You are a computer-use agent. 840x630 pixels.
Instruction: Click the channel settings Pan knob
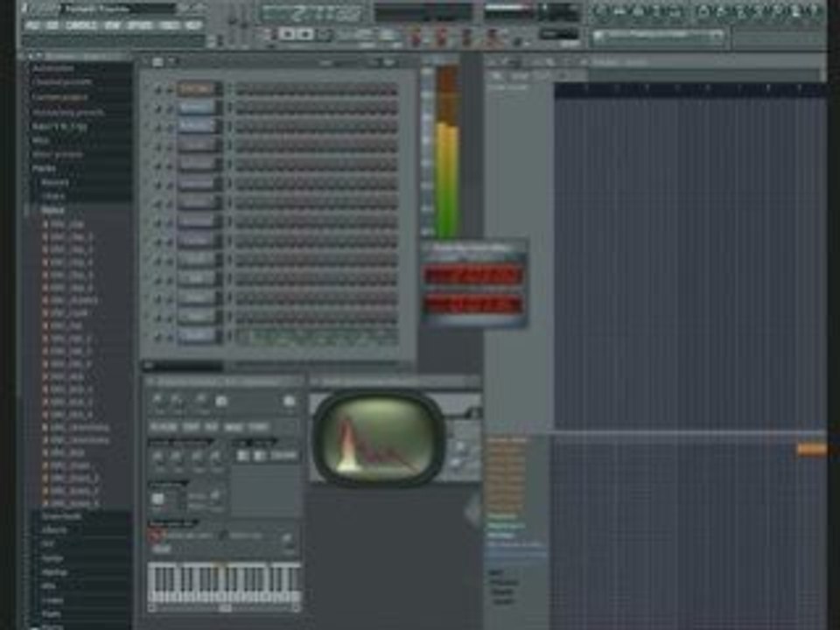pos(158,400)
